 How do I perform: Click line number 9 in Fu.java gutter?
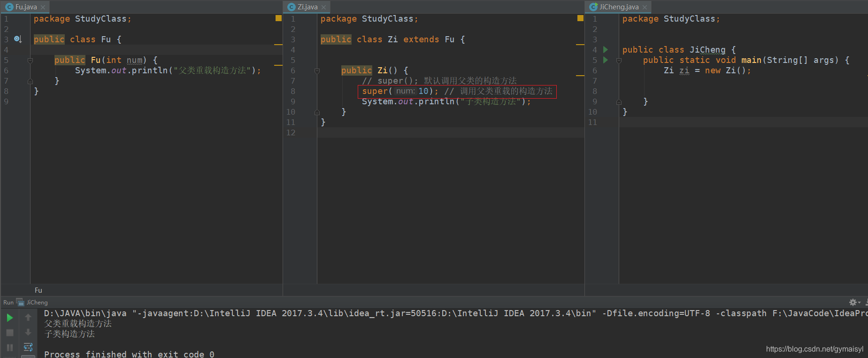[x=6, y=101]
